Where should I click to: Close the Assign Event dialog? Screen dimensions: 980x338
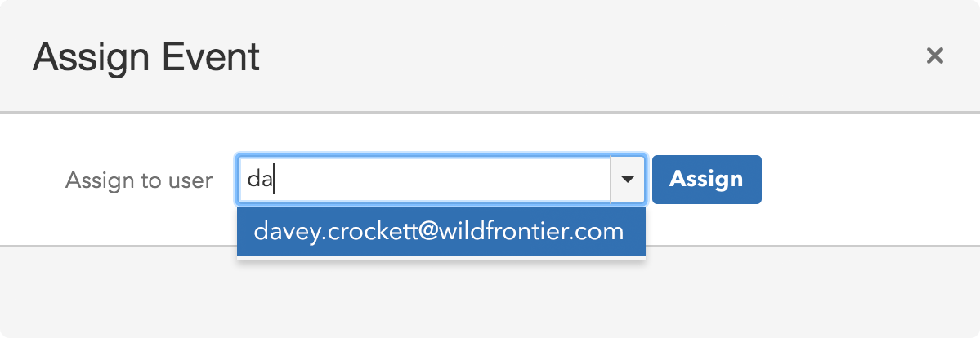(x=934, y=56)
